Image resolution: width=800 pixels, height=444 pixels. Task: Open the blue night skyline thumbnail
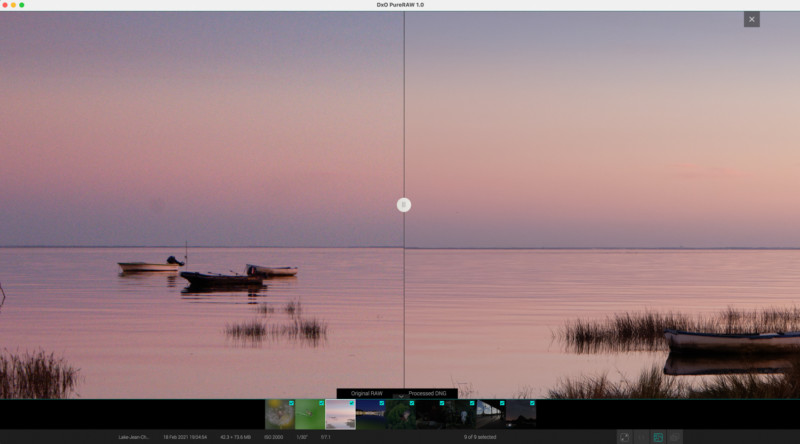[370, 414]
